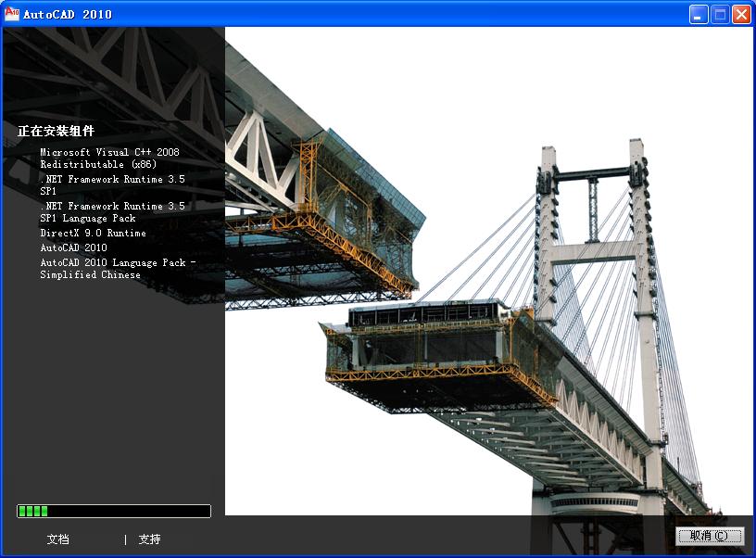756x558 pixels.
Task: Select the AutoCAD 2010 component entry
Action: [x=73, y=248]
